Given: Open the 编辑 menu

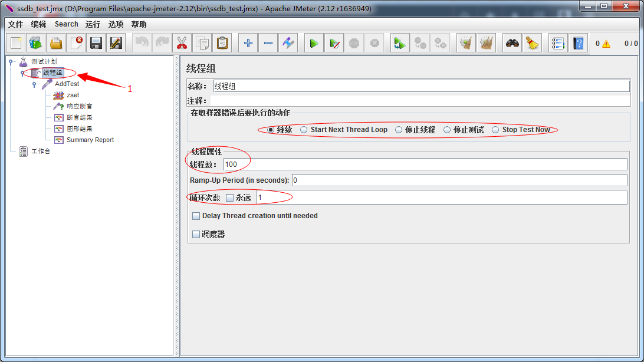Looking at the screenshot, I should pyautogui.click(x=38, y=24).
